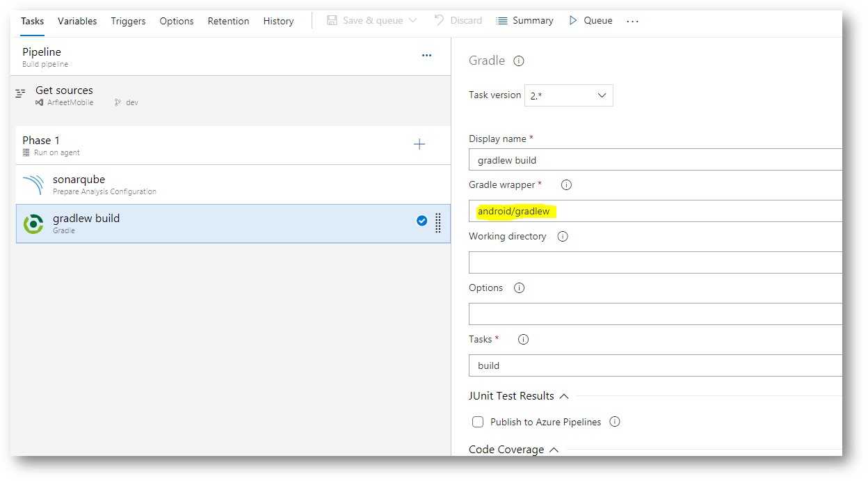Click the Options field info icon
868x481 pixels.
click(x=519, y=288)
